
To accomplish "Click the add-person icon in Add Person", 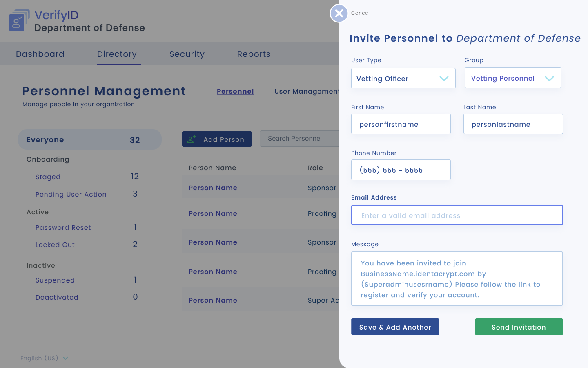I will pos(192,139).
